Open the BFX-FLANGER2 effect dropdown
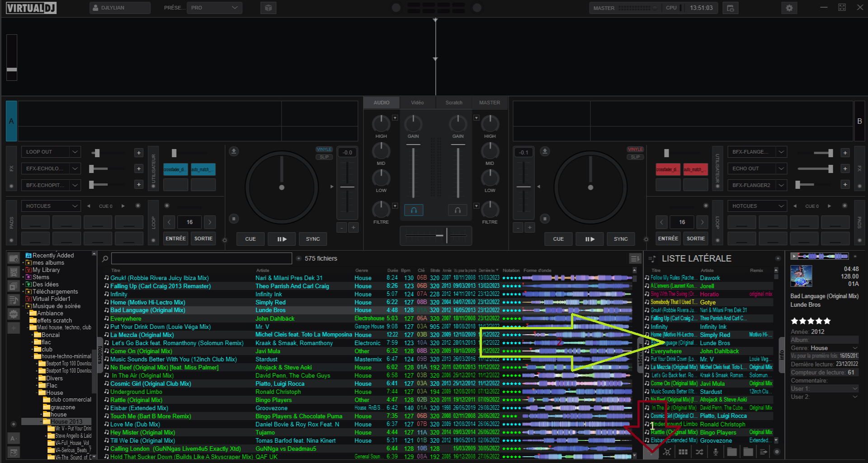The height and width of the screenshot is (463, 868). (781, 185)
